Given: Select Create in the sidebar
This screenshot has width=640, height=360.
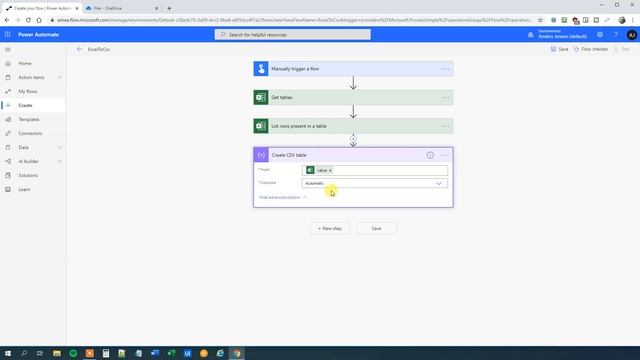Looking at the screenshot, I should tap(25, 105).
